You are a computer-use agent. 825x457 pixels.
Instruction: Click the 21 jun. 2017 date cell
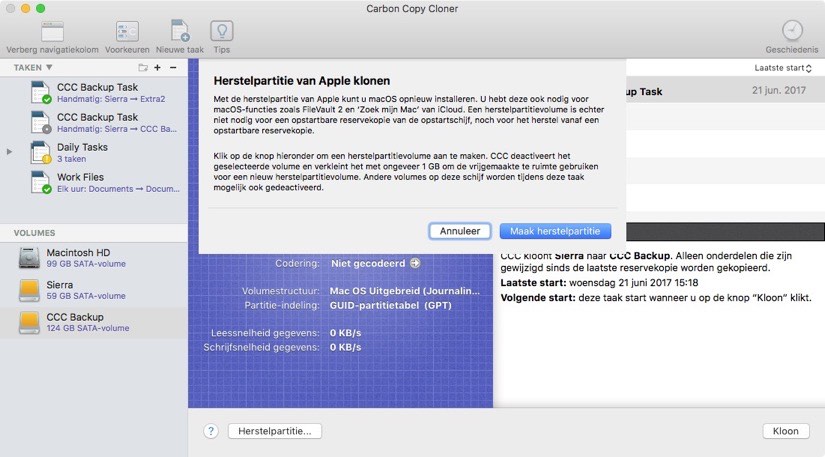coord(779,90)
